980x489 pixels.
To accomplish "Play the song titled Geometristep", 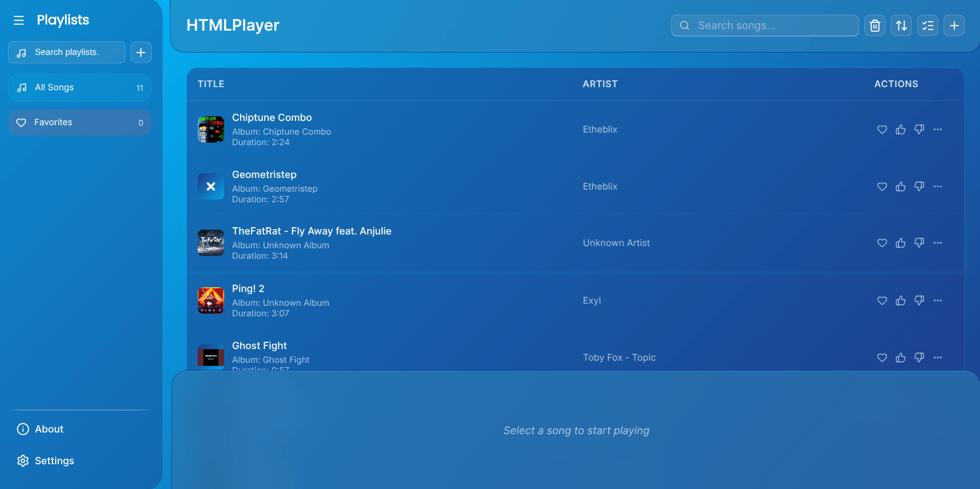I will [x=264, y=175].
